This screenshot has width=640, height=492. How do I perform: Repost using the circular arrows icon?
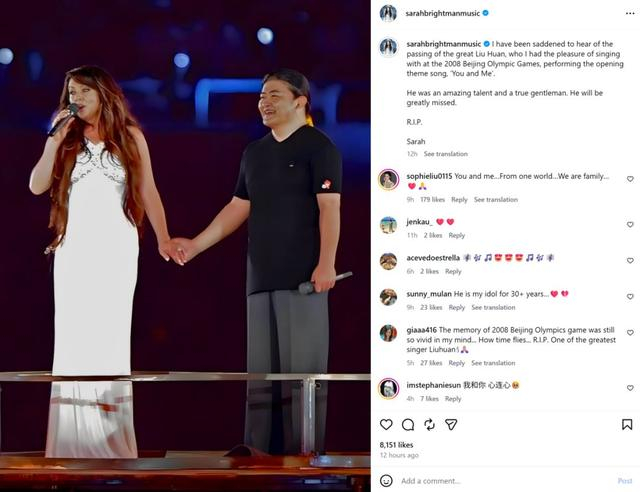click(429, 425)
